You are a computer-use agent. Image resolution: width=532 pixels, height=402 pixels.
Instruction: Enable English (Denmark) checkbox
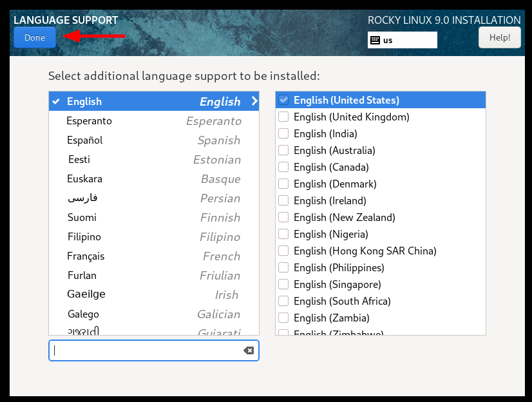click(283, 184)
